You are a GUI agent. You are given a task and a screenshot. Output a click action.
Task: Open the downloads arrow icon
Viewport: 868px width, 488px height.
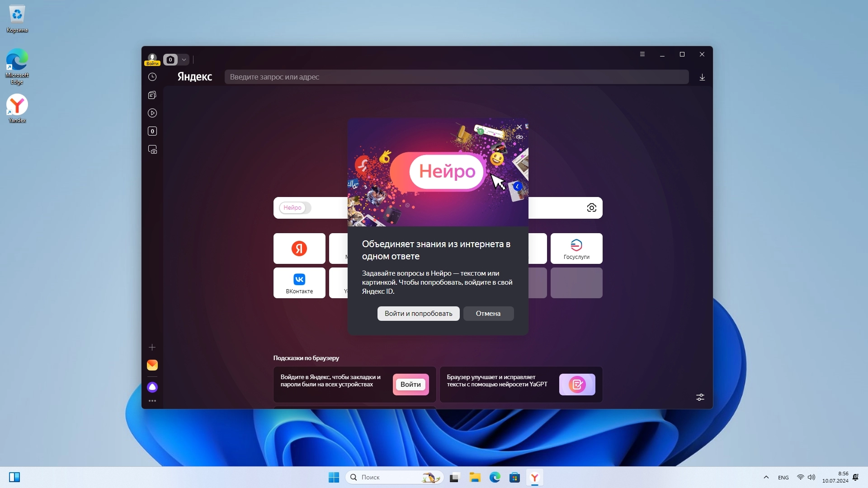[702, 77]
